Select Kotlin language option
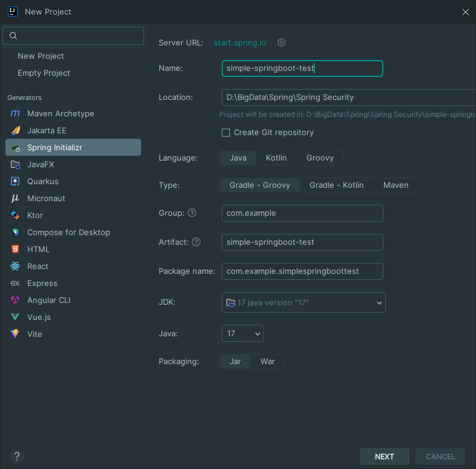Screen dimensions: 476x469 tap(276, 158)
